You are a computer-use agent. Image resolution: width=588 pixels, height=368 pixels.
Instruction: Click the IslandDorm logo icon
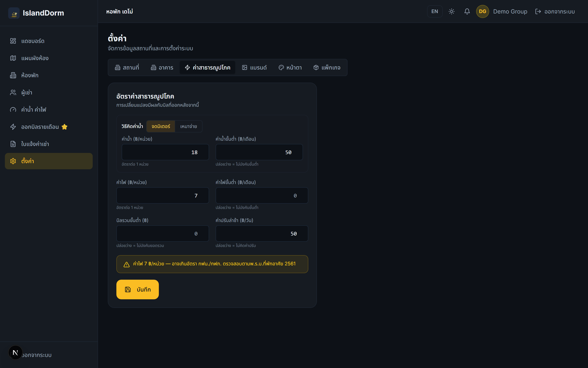pyautogui.click(x=14, y=13)
